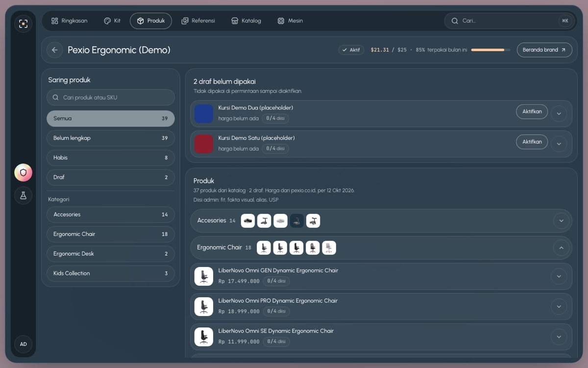
Task: Click the search magnifier icon in top bar
Action: click(x=455, y=21)
